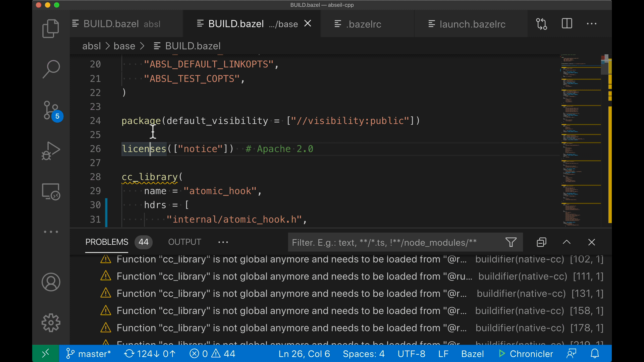Click the Open Changes compare icon
644x362 pixels.
click(x=541, y=24)
